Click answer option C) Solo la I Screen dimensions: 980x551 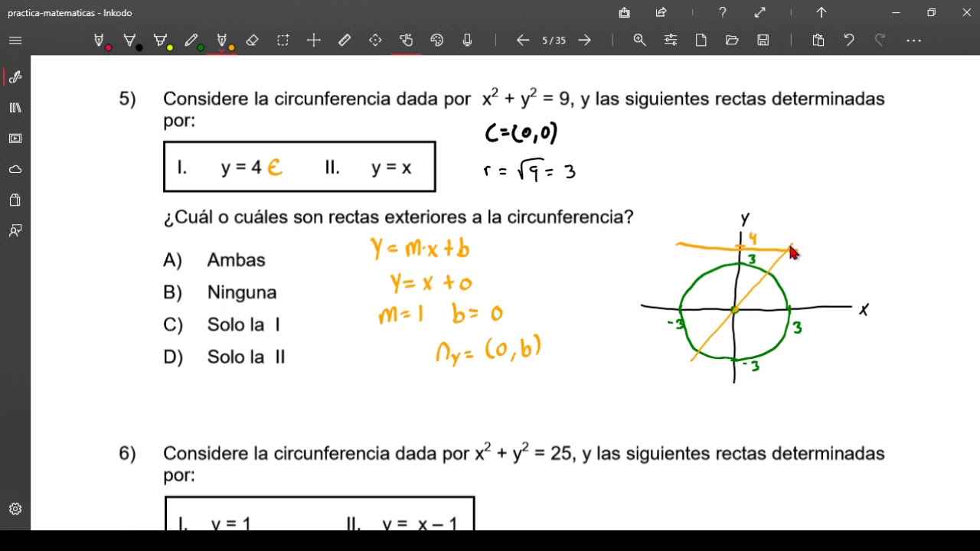(x=221, y=324)
